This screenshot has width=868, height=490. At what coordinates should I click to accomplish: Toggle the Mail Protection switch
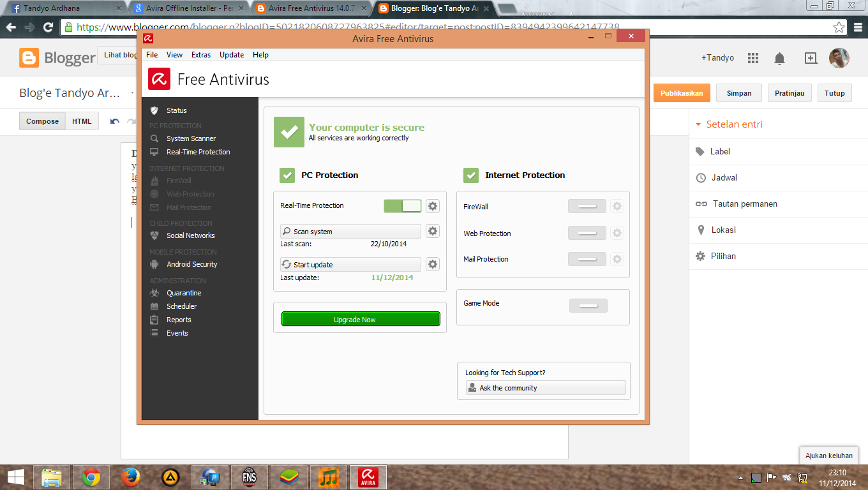[x=587, y=259]
